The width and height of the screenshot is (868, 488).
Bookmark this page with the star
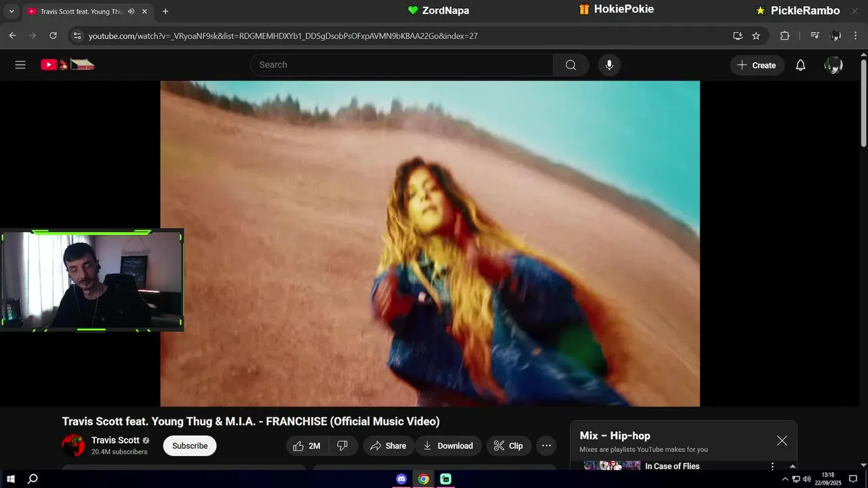coord(756,36)
